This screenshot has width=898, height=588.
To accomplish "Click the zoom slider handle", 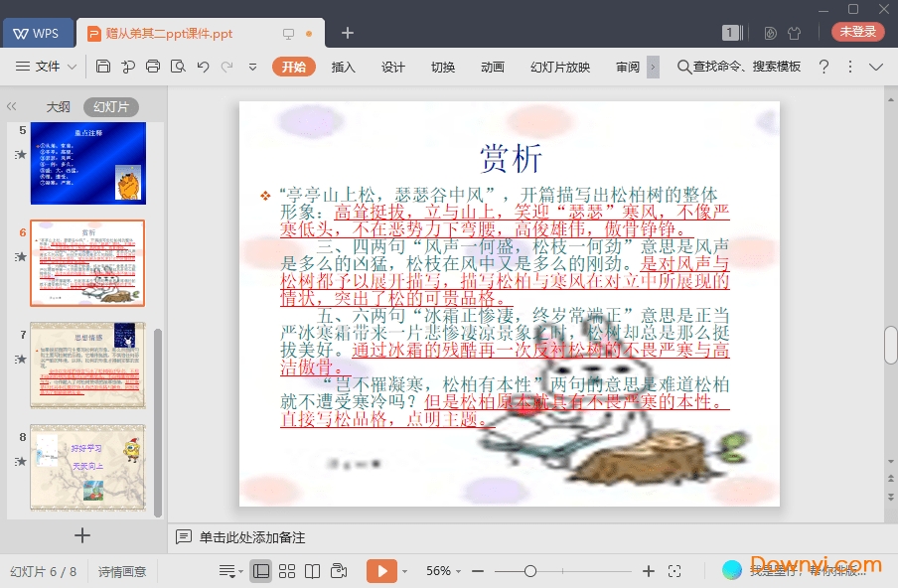I will (530, 571).
